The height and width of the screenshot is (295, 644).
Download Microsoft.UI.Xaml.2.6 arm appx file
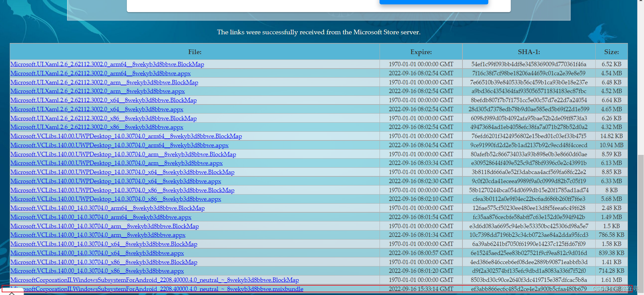pyautogui.click(x=97, y=91)
